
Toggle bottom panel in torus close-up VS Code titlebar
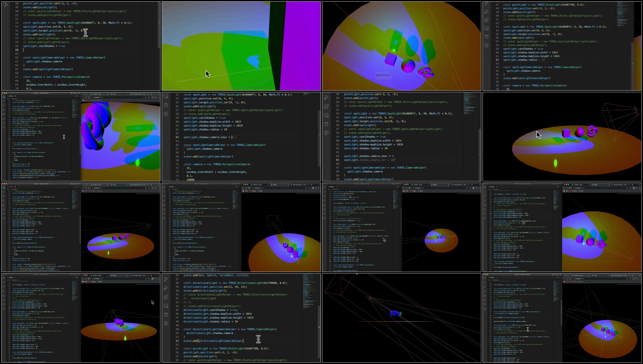(74, 93)
